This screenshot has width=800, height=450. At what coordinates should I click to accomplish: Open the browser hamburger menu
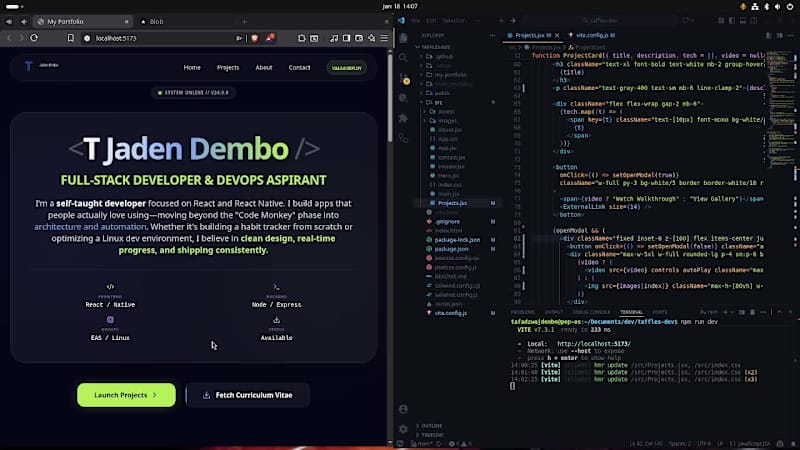(384, 38)
